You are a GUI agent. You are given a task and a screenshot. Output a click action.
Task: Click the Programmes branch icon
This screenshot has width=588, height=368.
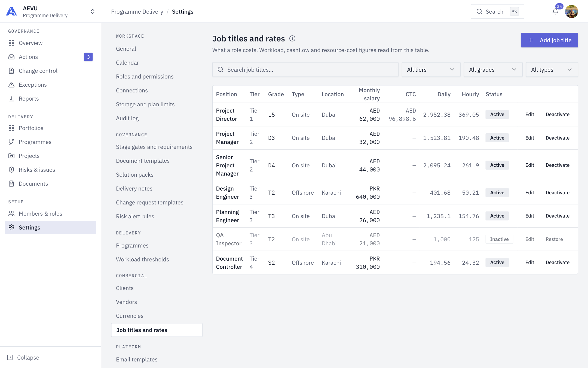[11, 142]
